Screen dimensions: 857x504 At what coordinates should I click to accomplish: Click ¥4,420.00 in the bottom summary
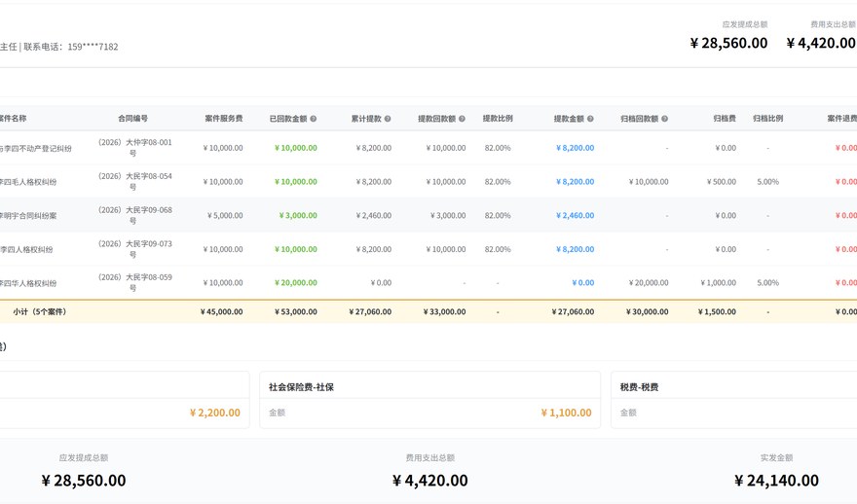tap(430, 481)
